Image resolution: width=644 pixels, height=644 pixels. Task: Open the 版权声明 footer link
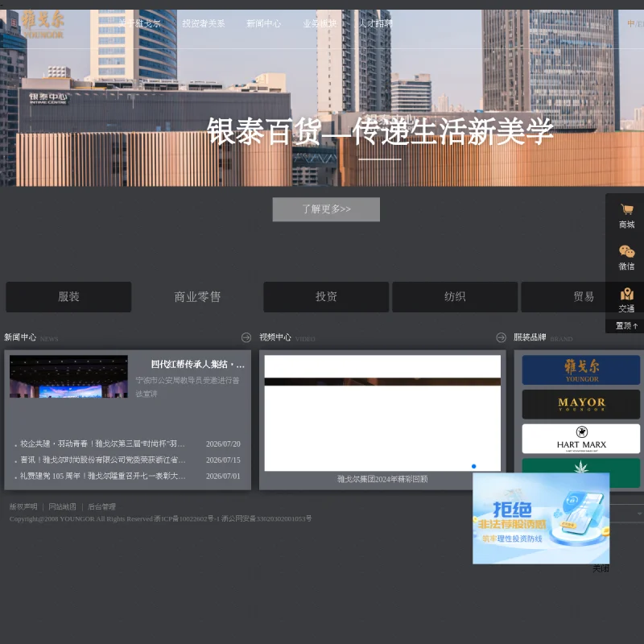[x=23, y=506]
